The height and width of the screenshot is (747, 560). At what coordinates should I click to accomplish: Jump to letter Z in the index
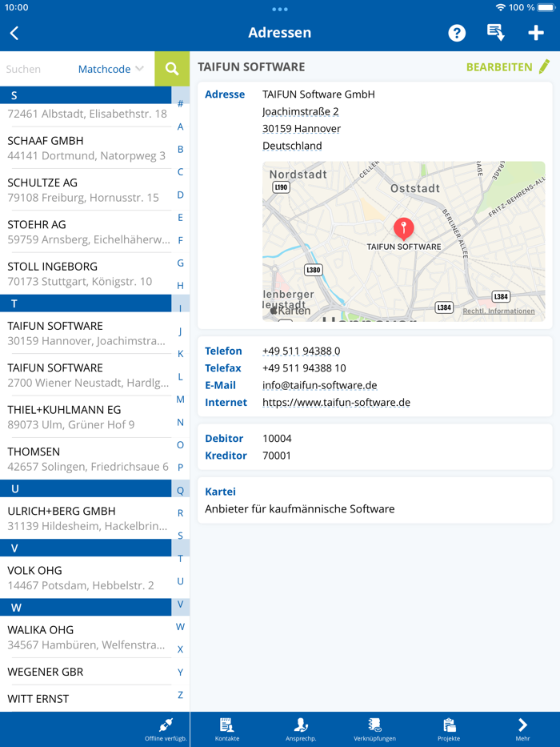(x=181, y=695)
